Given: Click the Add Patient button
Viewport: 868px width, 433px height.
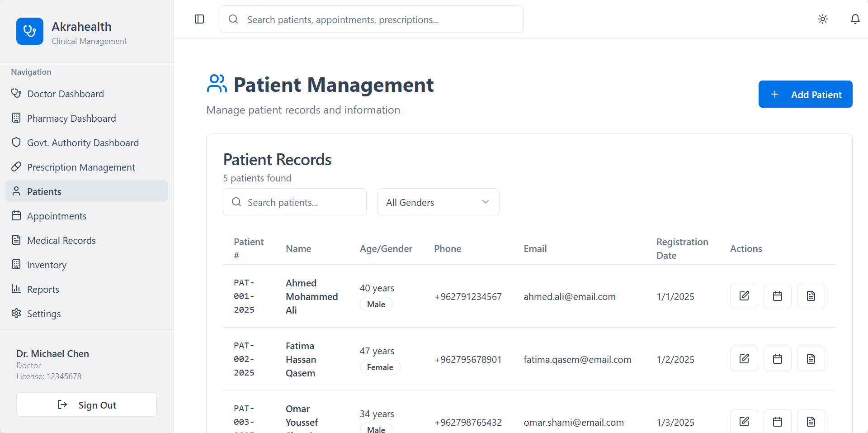Looking at the screenshot, I should 805,94.
